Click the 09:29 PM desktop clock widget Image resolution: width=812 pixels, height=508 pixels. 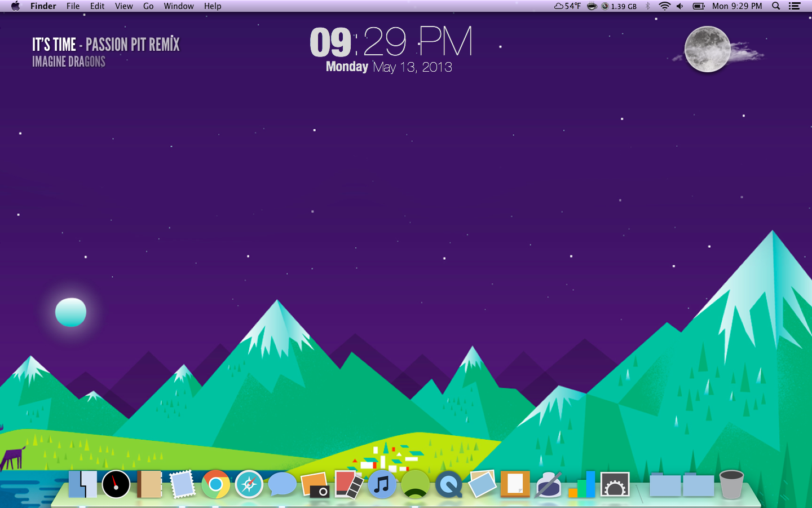click(391, 42)
